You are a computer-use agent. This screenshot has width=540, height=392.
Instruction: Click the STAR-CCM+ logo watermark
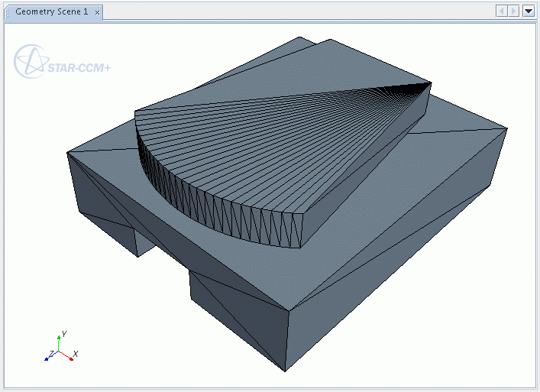(61, 63)
